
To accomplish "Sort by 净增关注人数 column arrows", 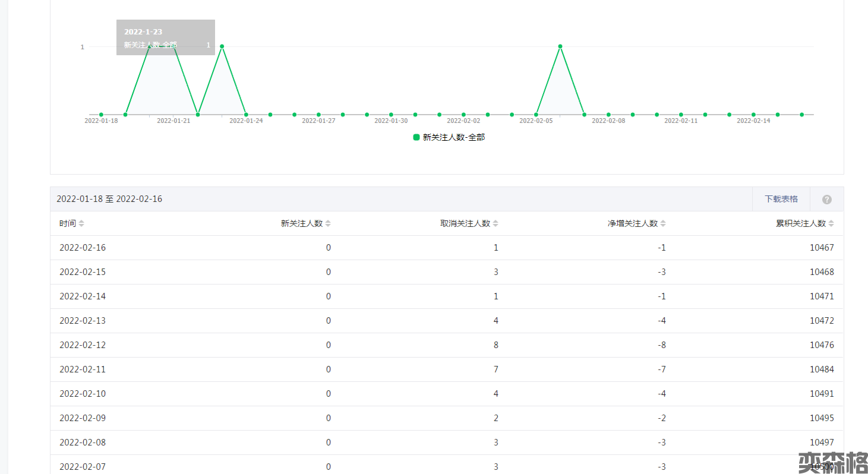I will point(663,224).
